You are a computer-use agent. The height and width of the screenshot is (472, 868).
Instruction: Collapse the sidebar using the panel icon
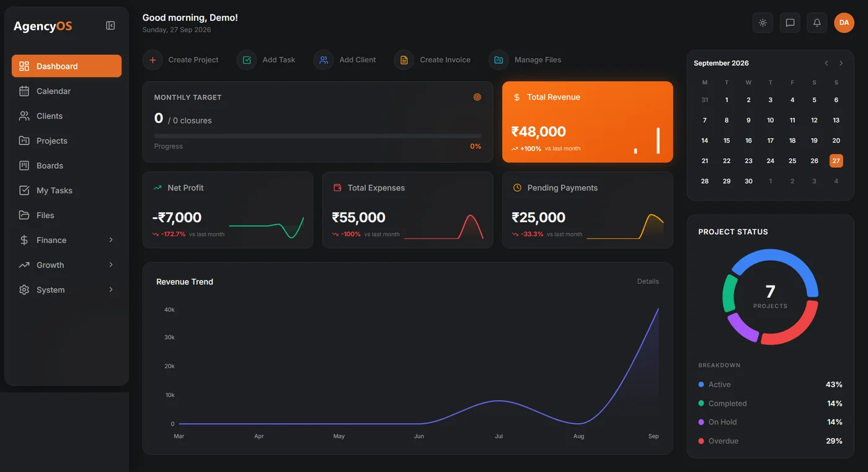tap(110, 25)
